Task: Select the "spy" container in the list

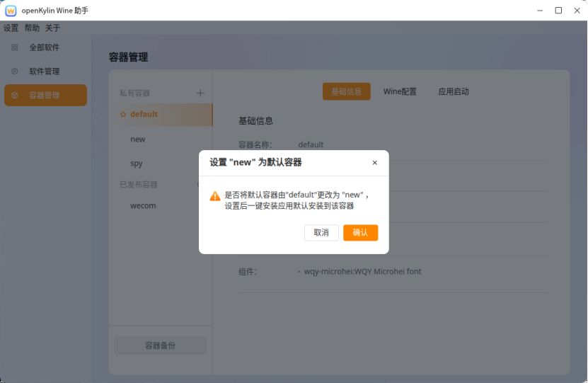Action: tap(137, 164)
